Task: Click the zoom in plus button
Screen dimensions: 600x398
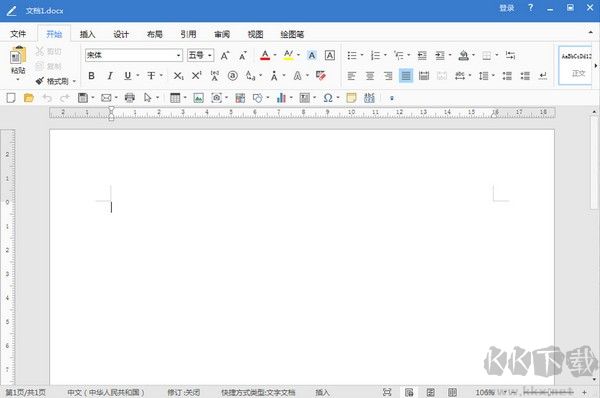Action: tap(584, 392)
